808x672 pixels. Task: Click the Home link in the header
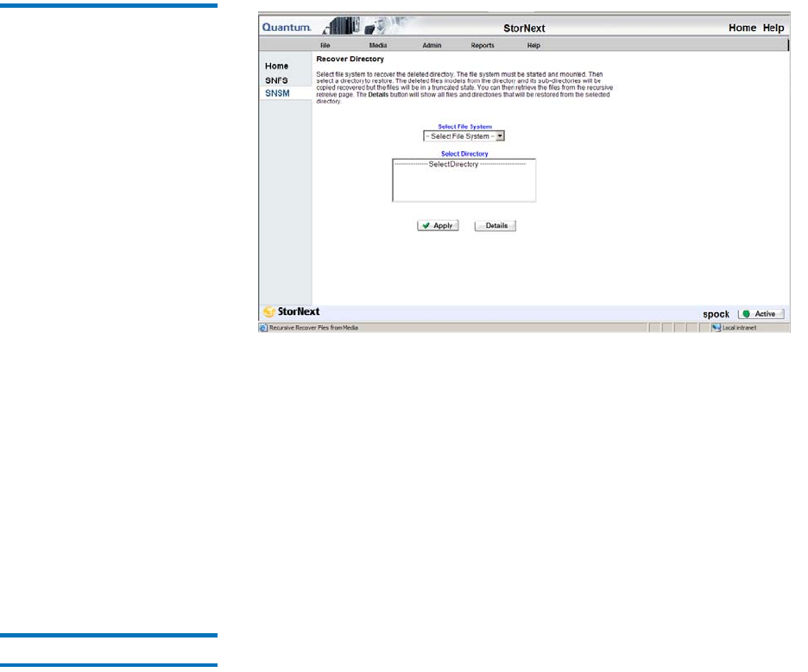tap(742, 28)
